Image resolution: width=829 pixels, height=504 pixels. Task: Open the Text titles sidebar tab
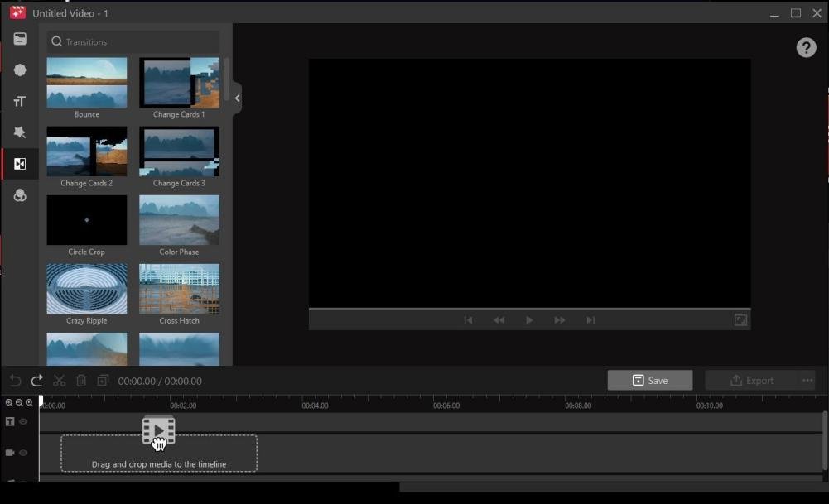pos(20,102)
